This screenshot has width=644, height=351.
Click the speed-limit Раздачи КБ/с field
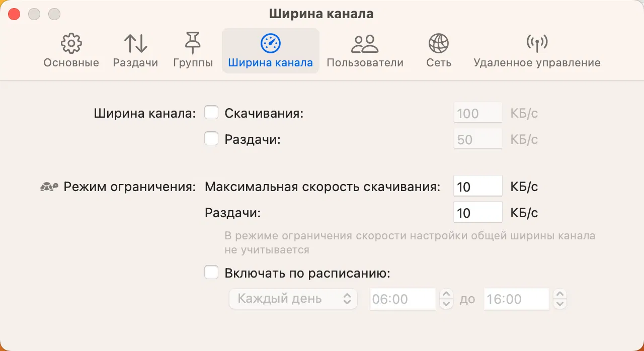coord(477,213)
